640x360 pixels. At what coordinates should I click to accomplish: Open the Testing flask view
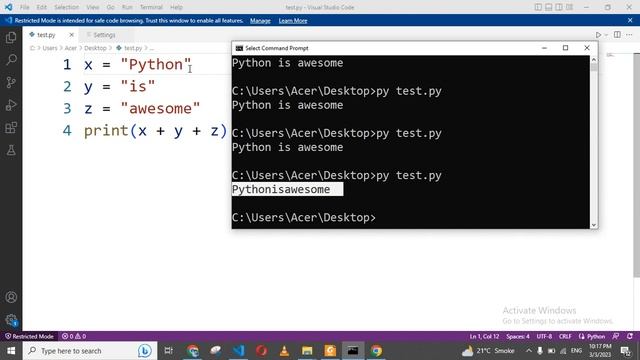(x=11, y=150)
